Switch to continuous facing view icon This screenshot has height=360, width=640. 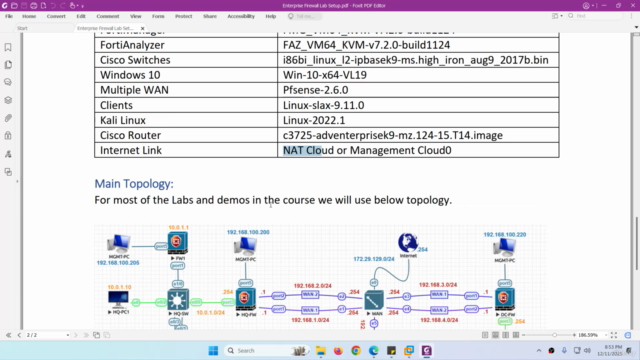pyautogui.click(x=516, y=335)
